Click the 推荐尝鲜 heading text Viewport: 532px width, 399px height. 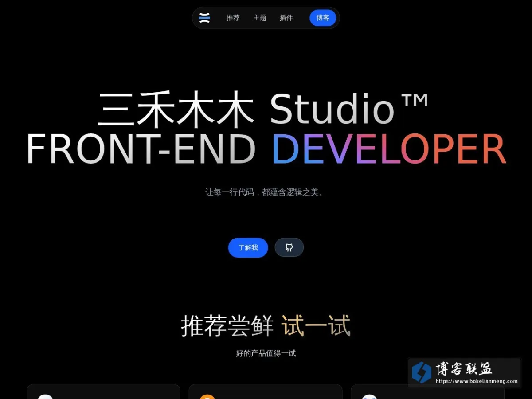(x=227, y=326)
